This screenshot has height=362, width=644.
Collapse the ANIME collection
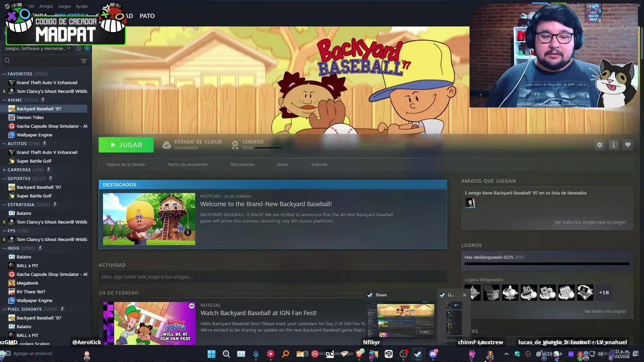pyautogui.click(x=5, y=100)
